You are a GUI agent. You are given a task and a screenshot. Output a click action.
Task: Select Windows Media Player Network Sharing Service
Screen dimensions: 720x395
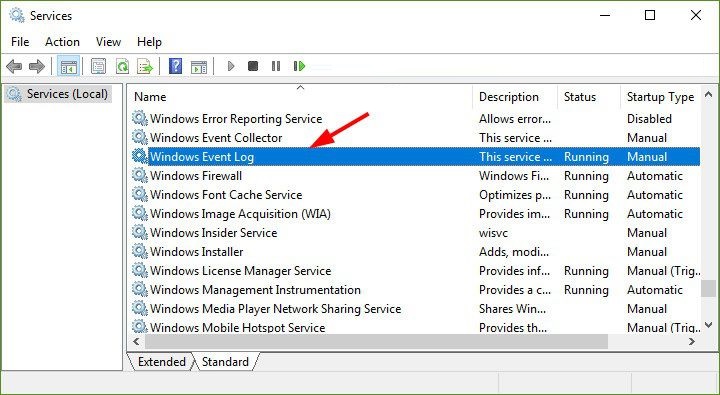click(x=276, y=309)
